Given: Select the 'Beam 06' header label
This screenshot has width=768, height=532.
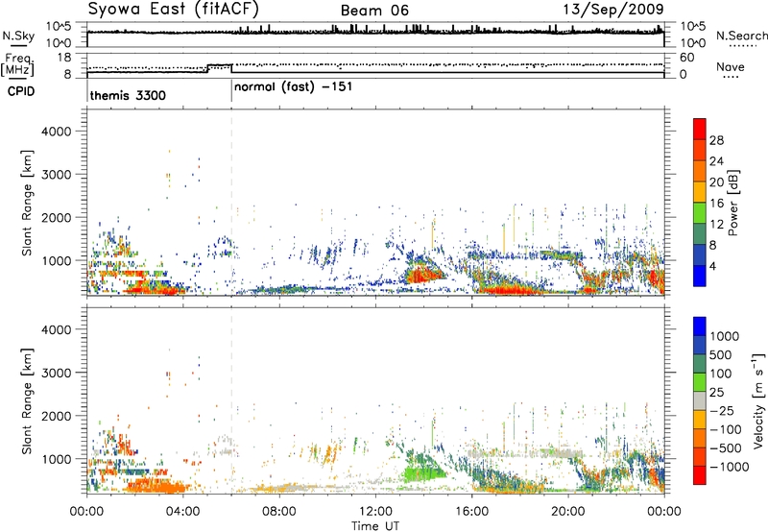Looking at the screenshot, I should [x=374, y=11].
